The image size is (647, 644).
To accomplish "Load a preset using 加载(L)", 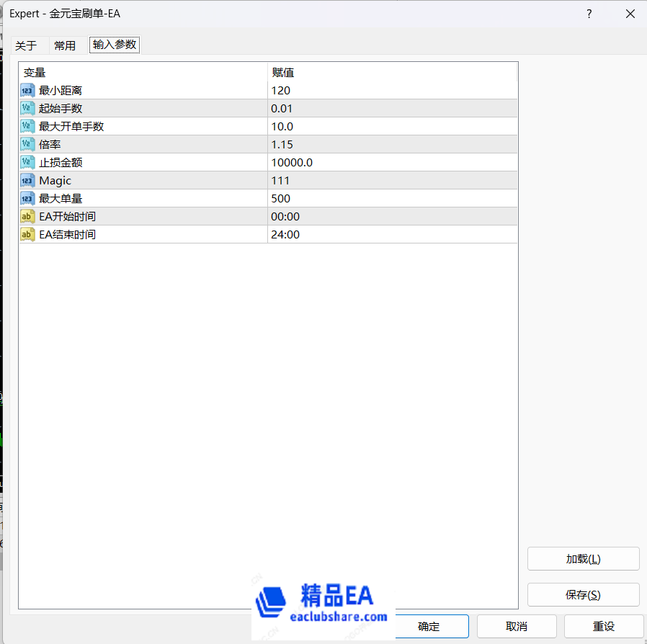I will click(583, 558).
